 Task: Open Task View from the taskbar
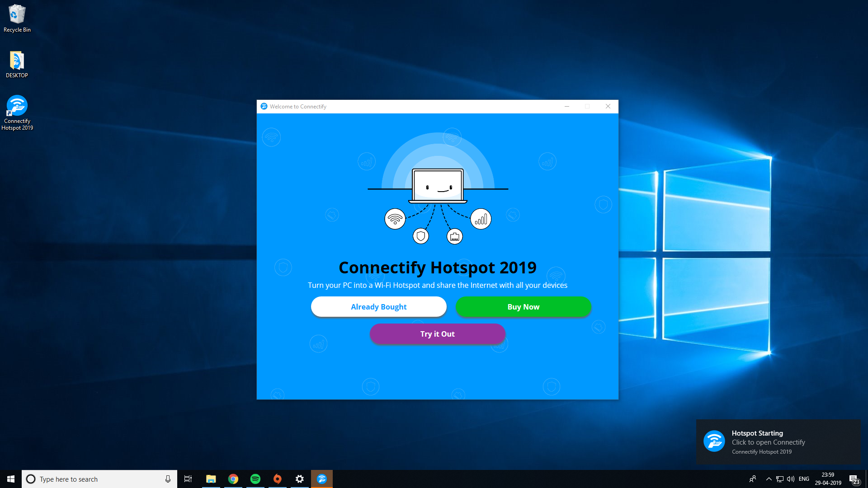[x=188, y=479]
